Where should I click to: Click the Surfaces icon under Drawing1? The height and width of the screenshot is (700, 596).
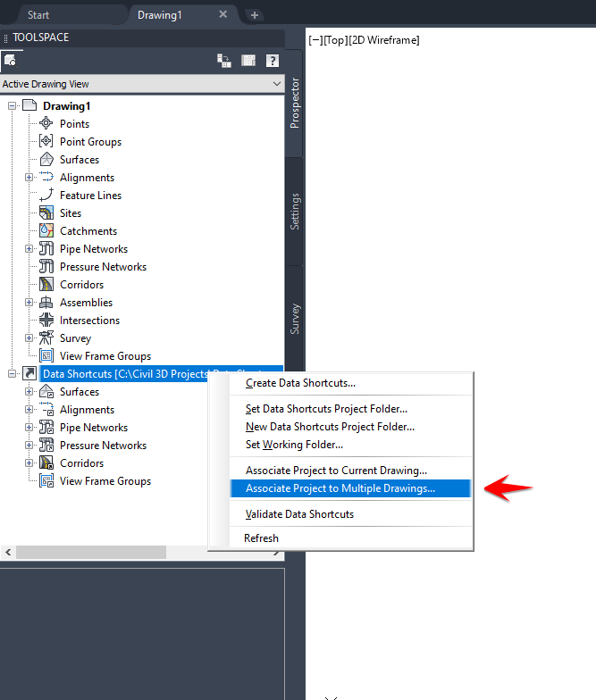pos(46,159)
